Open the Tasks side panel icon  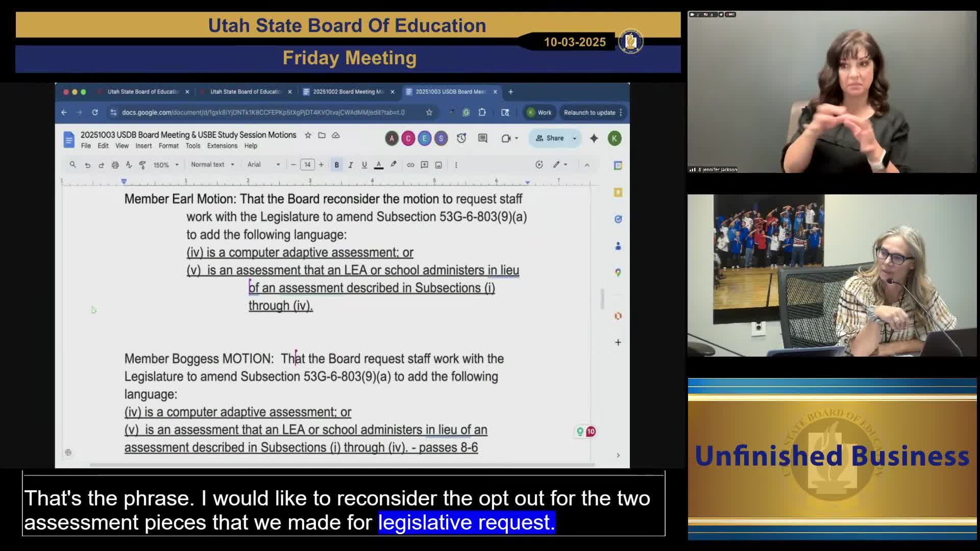click(618, 219)
